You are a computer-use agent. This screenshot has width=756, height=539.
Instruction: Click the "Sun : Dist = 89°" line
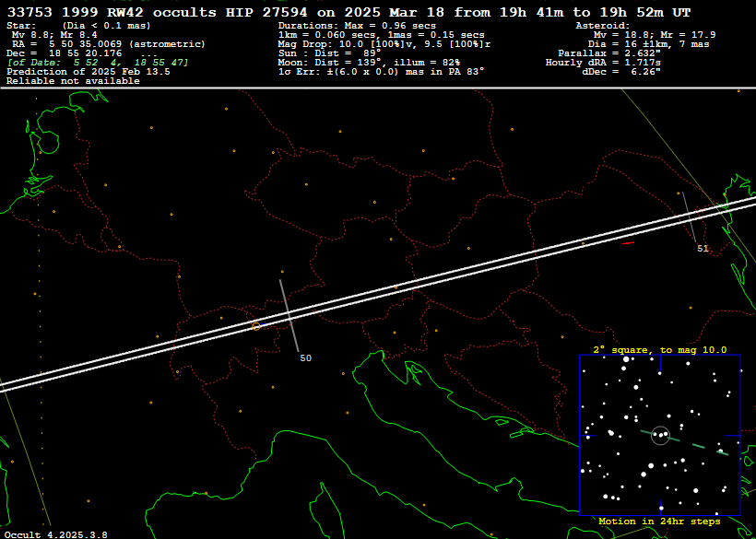[x=330, y=53]
